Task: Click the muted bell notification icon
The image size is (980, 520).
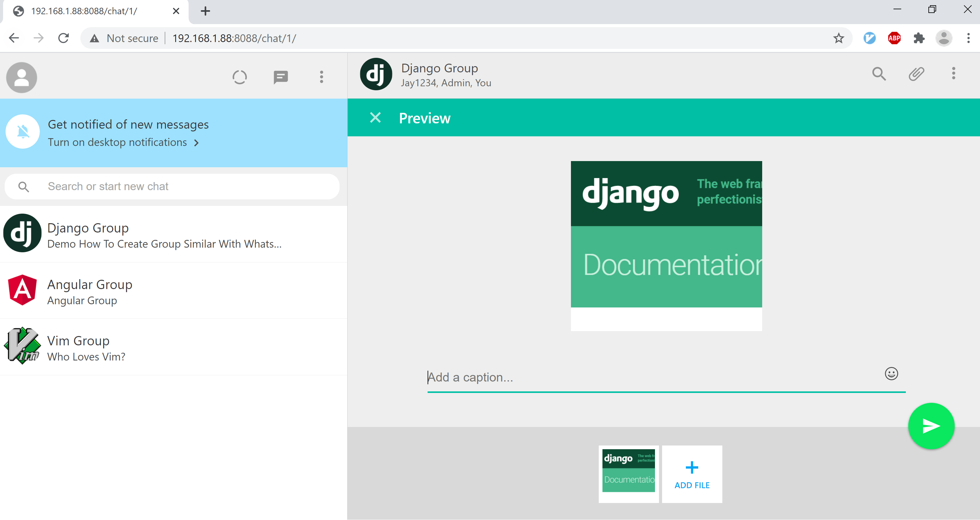Action: [23, 132]
